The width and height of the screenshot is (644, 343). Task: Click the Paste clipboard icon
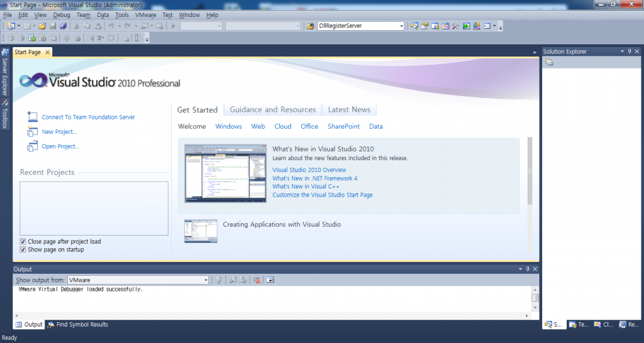[97, 26]
